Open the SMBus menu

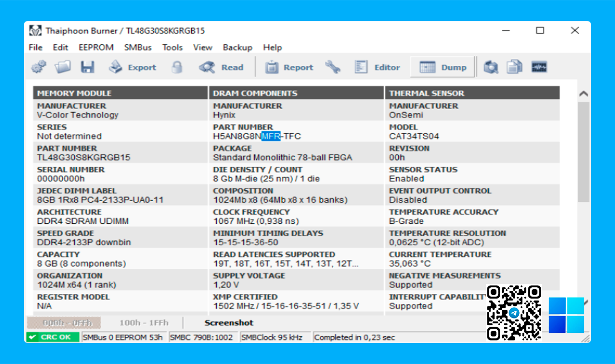point(138,47)
